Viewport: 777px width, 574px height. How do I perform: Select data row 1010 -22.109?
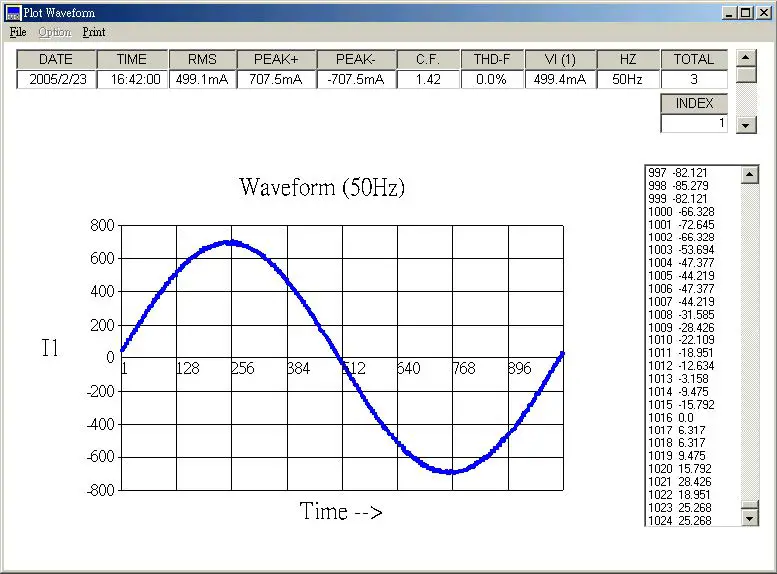pos(694,340)
